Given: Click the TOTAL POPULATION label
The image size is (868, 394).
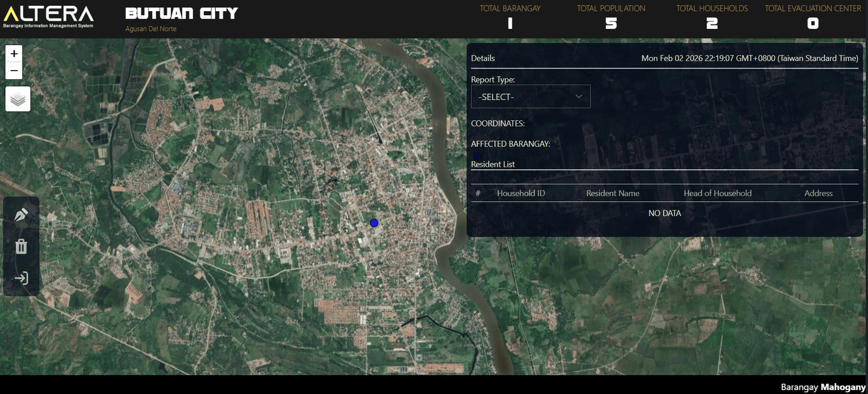Looking at the screenshot, I should click(611, 8).
